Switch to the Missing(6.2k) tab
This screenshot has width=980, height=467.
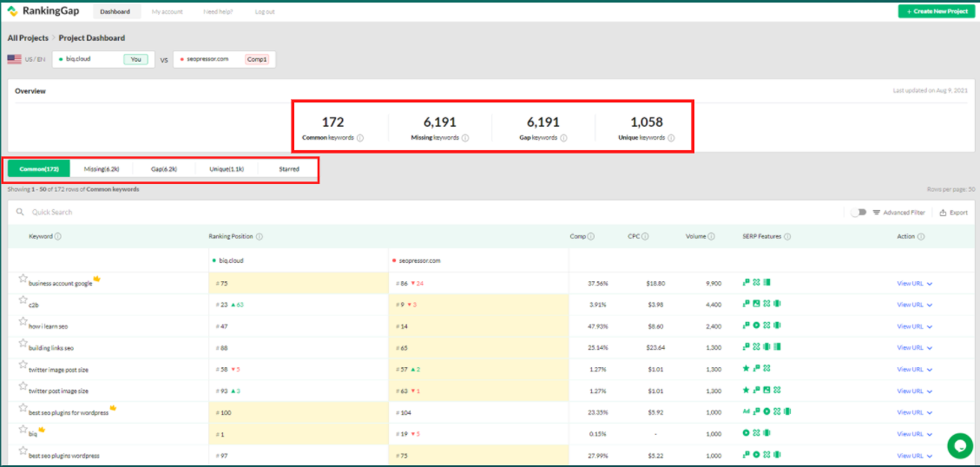click(x=102, y=168)
